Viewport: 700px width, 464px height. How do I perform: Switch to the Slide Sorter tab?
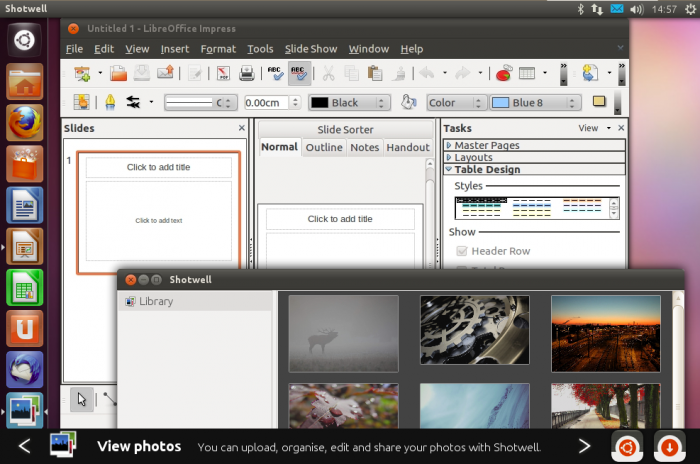(x=345, y=130)
